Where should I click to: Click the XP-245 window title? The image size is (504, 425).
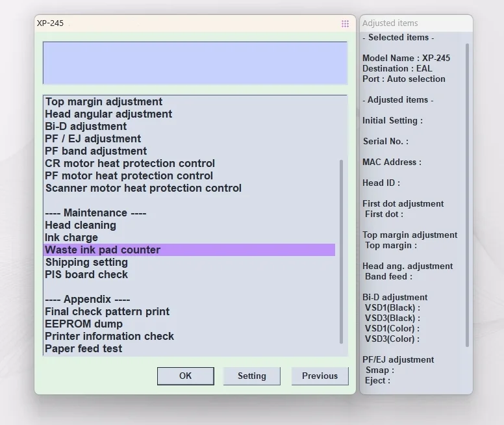[50, 23]
